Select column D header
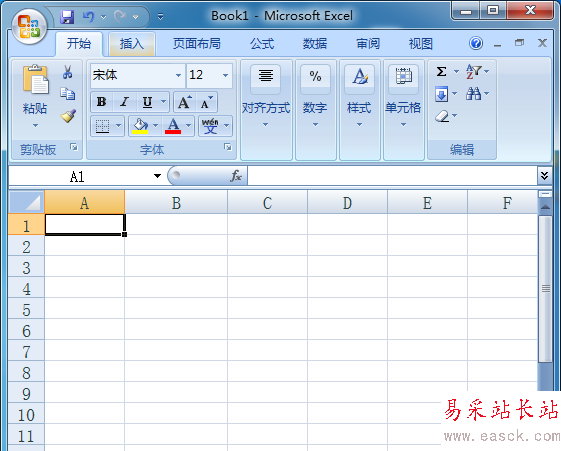Viewport: 561px width, 451px height. 347,202
